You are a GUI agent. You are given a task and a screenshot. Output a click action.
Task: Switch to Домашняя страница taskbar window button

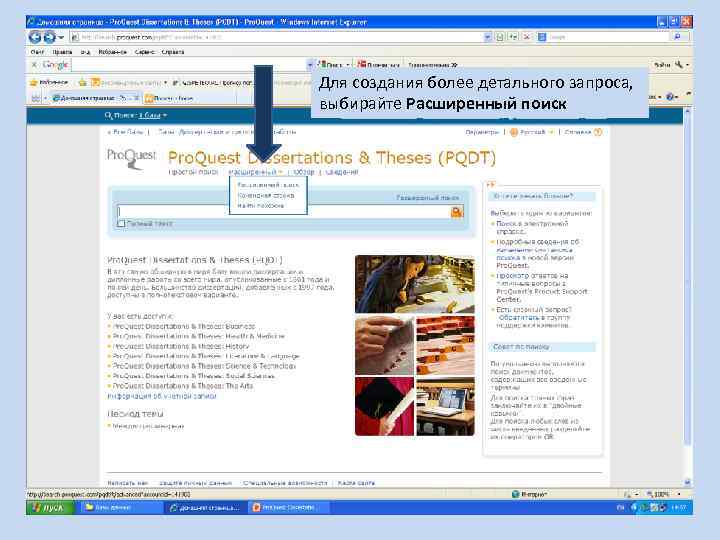[205, 508]
